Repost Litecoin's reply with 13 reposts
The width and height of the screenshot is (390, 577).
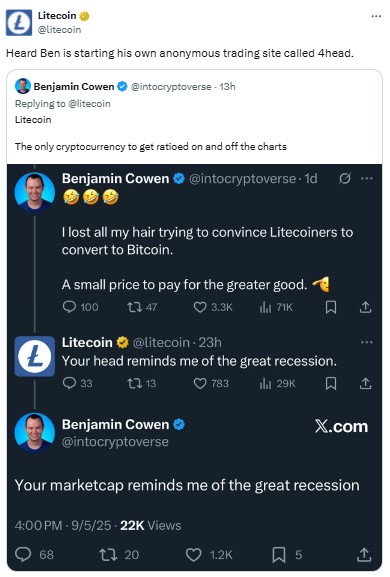134,383
